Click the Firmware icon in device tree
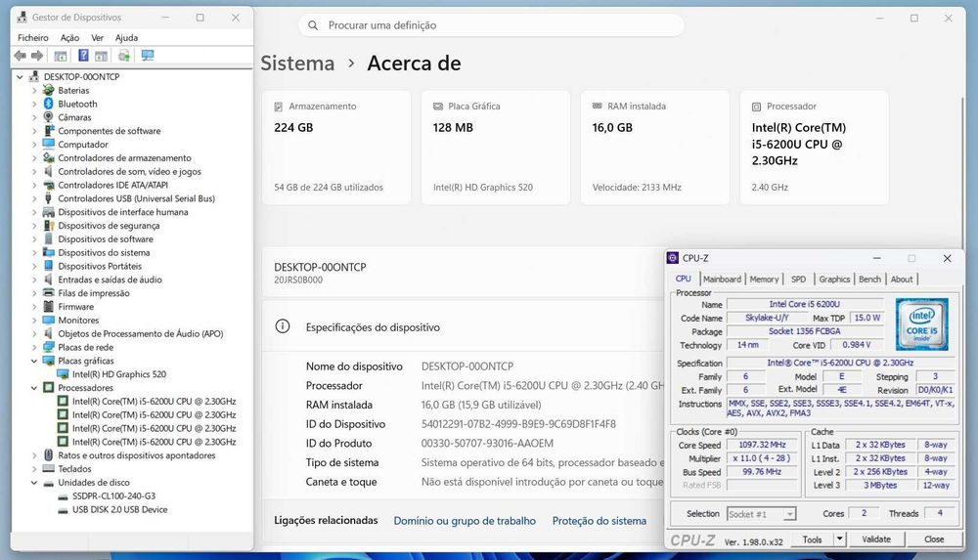The height and width of the screenshot is (560, 978). 49,306
